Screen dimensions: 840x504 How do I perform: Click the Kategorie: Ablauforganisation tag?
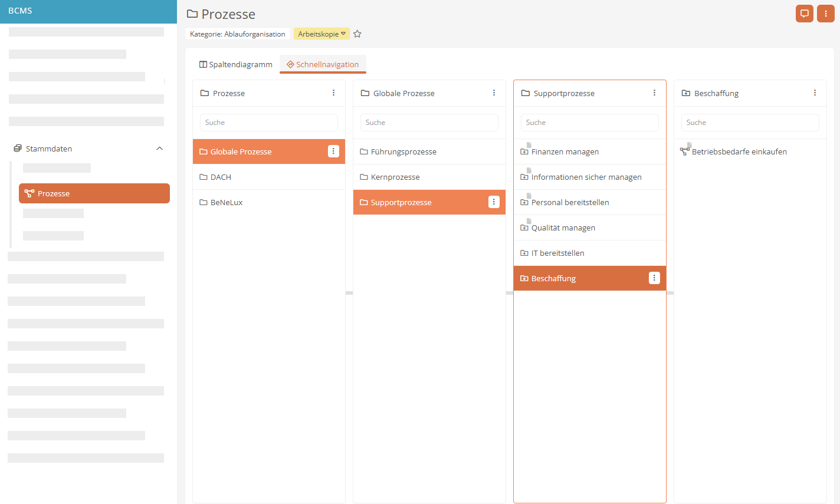pos(238,34)
